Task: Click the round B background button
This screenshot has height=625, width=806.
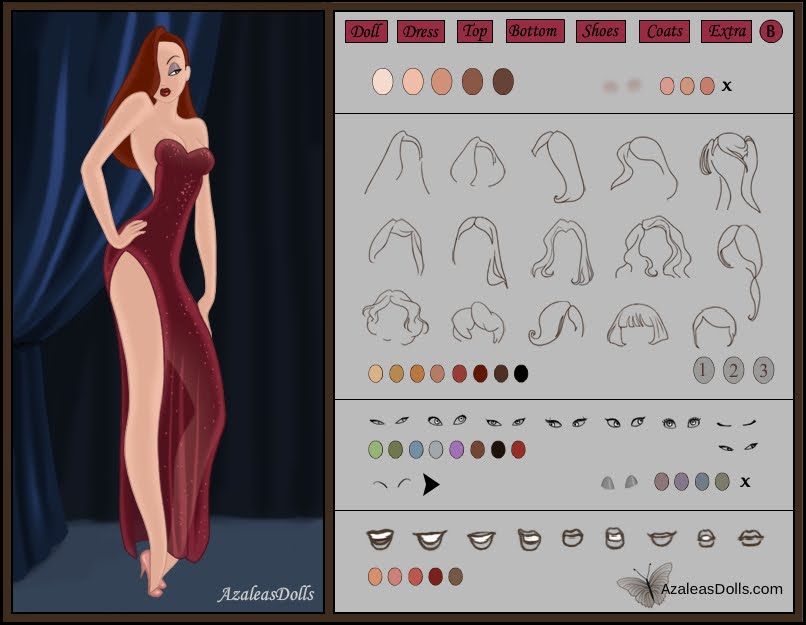Action: pos(771,31)
